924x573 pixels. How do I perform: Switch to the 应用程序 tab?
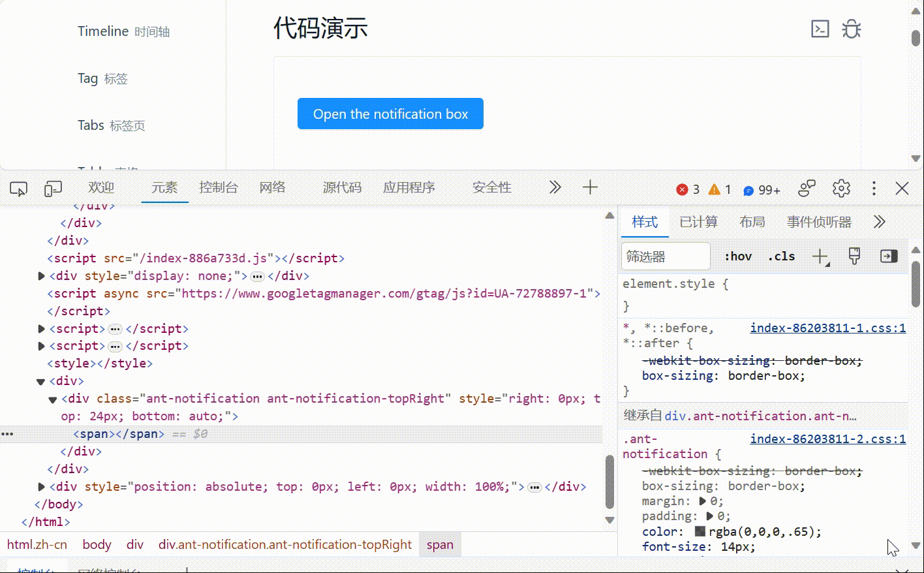[409, 188]
